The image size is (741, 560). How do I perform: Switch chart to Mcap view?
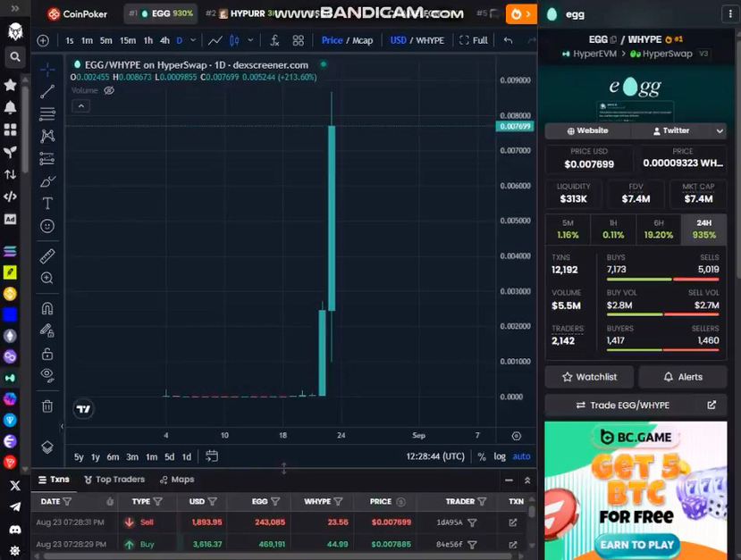363,40
